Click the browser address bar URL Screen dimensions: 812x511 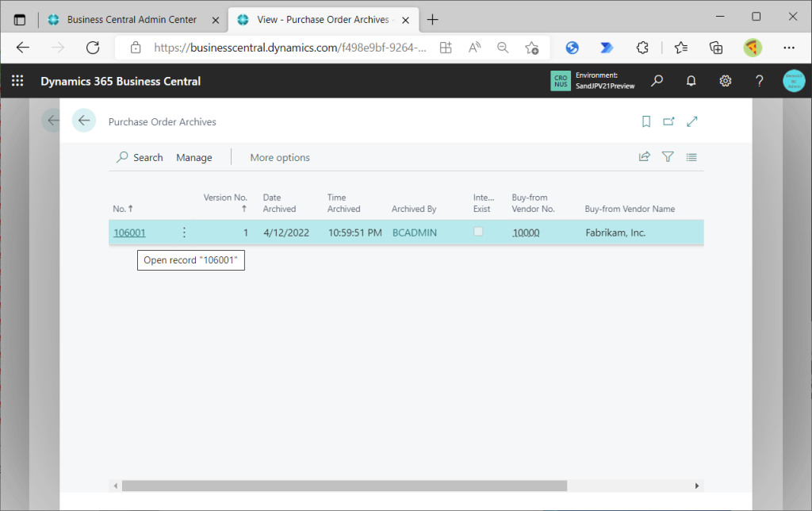290,48
